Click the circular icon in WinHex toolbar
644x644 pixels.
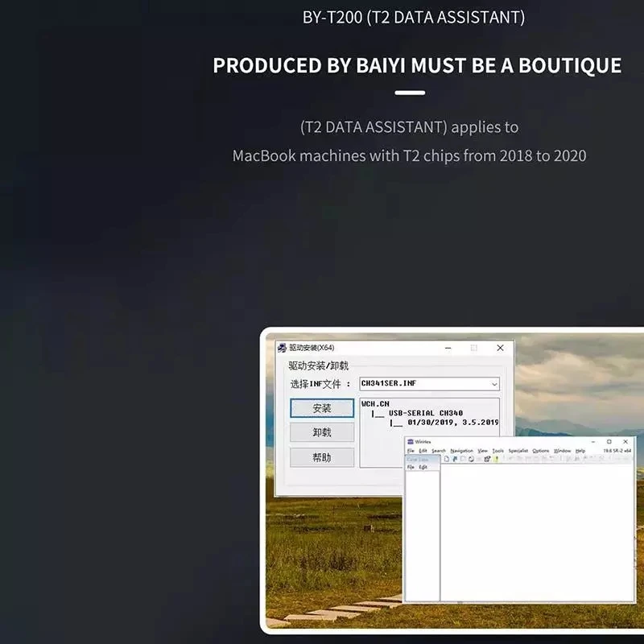pos(471,459)
